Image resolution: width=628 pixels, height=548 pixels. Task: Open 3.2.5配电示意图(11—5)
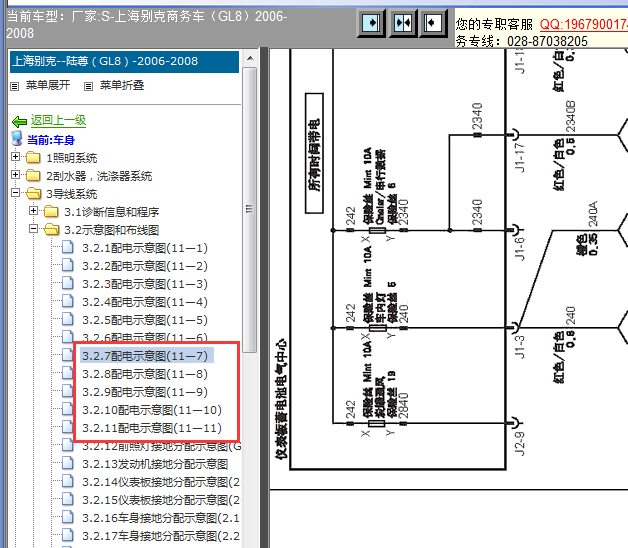pos(145,320)
